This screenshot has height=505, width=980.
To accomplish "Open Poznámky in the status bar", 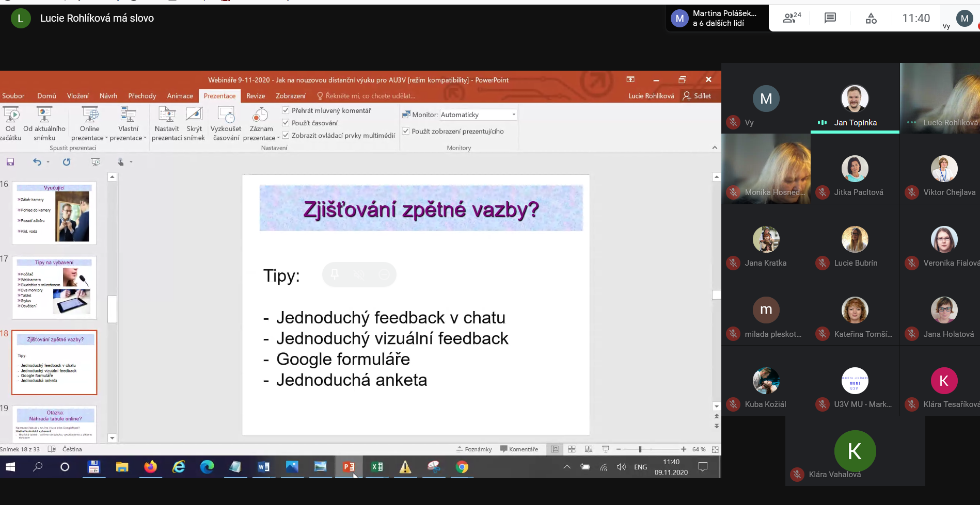I will [x=474, y=449].
